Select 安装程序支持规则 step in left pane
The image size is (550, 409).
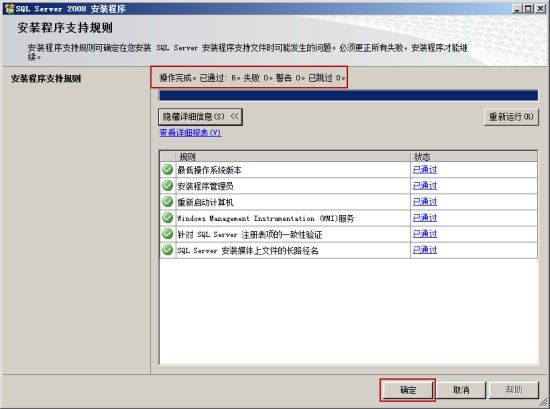46,79
